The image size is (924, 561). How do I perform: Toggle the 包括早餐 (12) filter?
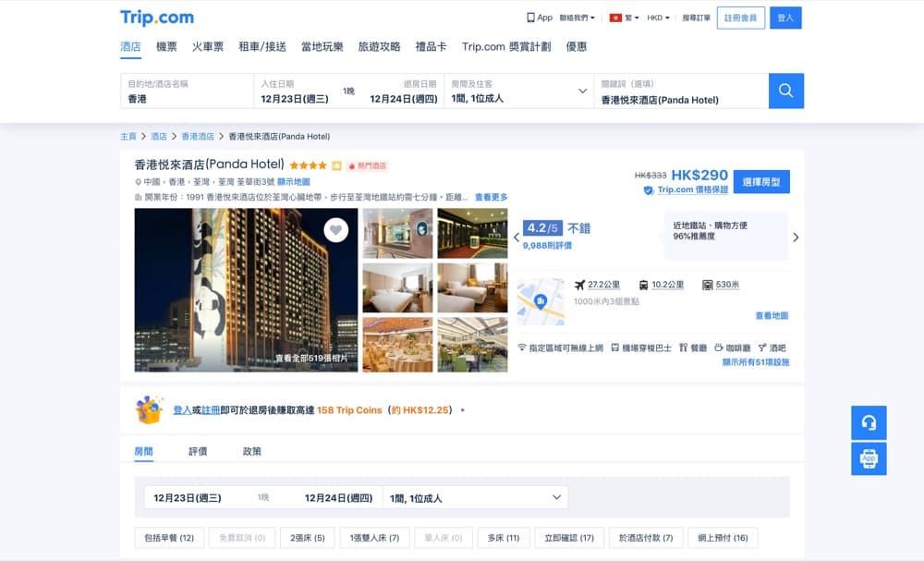(x=169, y=537)
